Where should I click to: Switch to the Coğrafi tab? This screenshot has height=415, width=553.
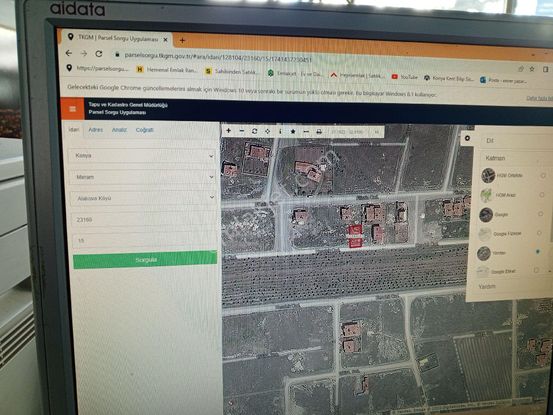[145, 130]
